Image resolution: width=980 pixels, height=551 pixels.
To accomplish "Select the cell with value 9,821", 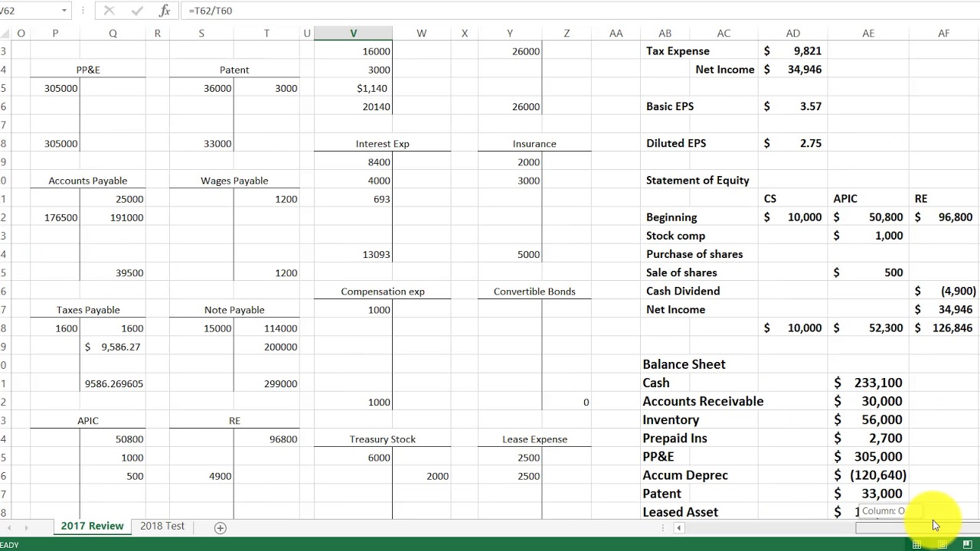I will 792,51.
